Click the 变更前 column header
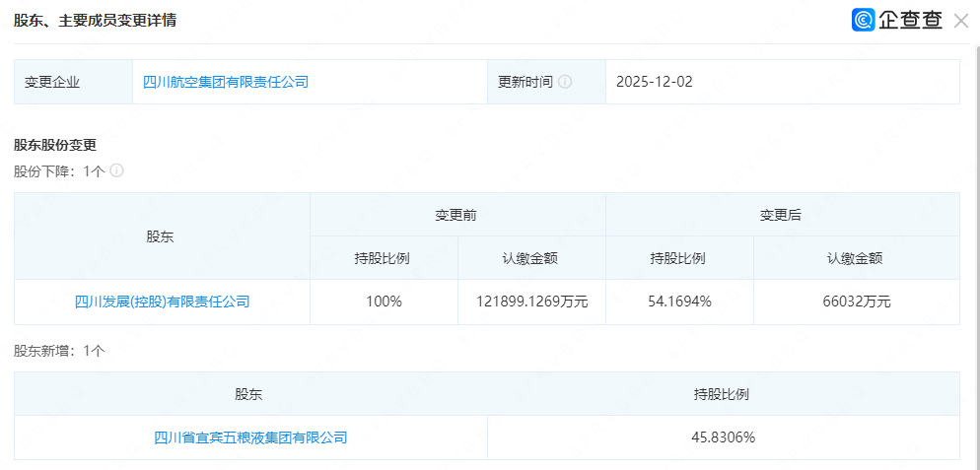The image size is (980, 470). coord(456,215)
